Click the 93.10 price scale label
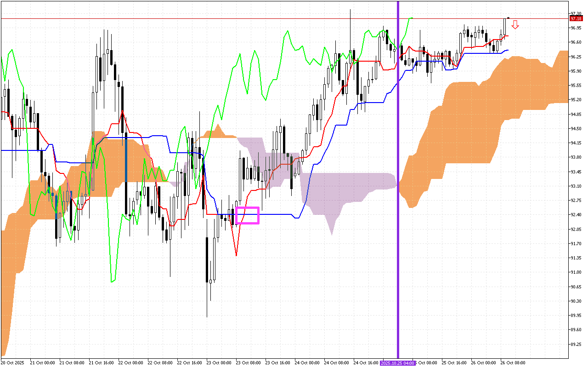The width and height of the screenshot is (588, 368). [x=575, y=186]
